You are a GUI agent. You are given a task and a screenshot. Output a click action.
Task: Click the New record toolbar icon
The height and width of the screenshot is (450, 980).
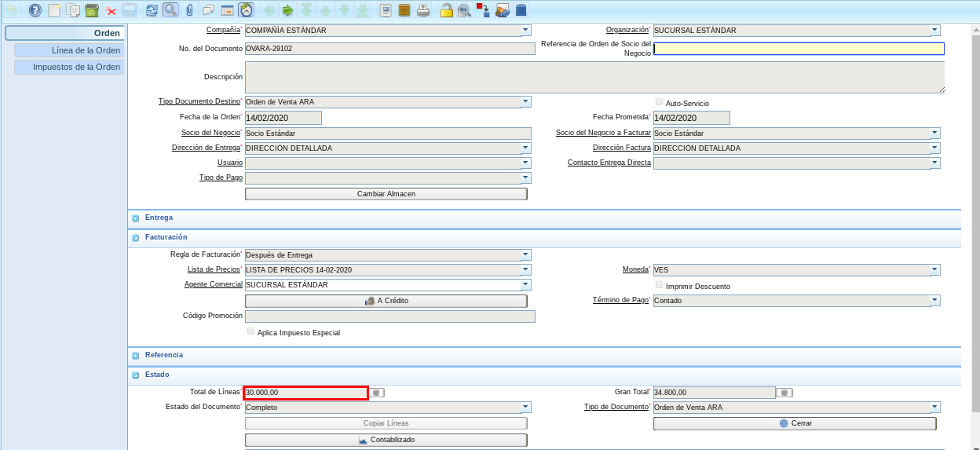click(54, 10)
